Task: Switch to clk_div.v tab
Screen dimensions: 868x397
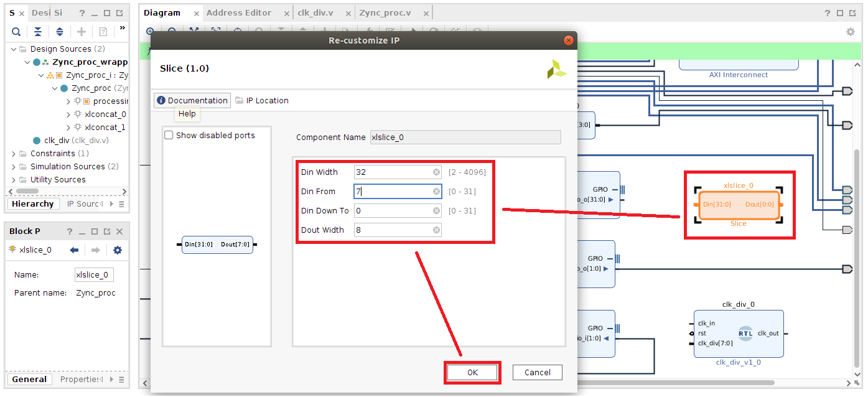Action: (315, 13)
